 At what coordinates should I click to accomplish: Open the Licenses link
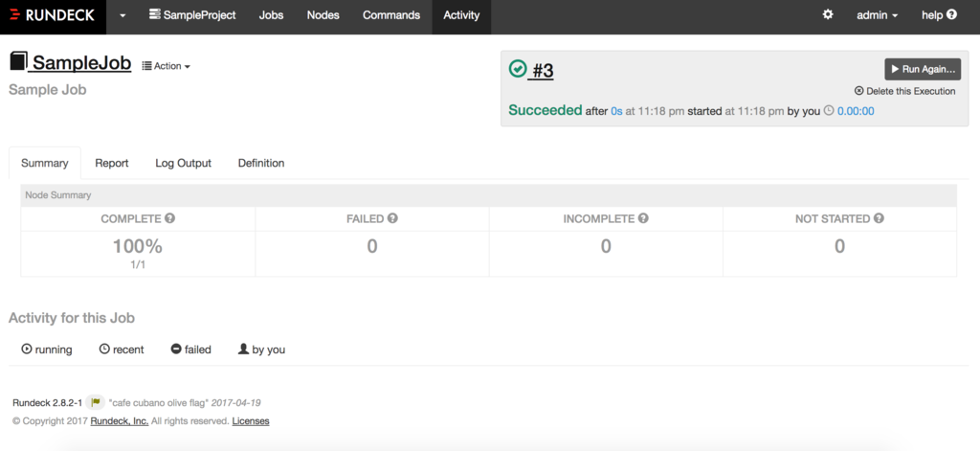coord(251,421)
